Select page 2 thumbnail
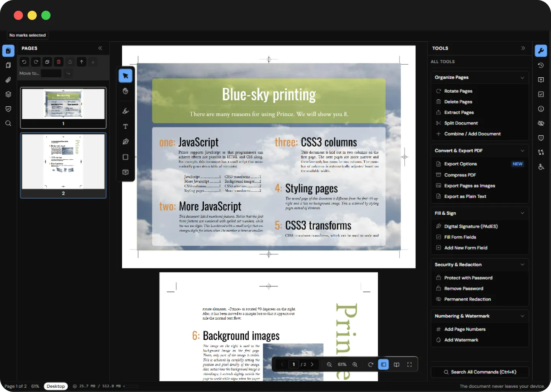 pos(63,165)
